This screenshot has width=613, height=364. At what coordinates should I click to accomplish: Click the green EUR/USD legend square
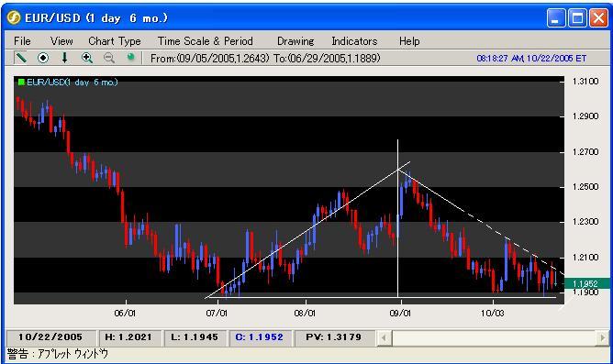click(x=21, y=82)
